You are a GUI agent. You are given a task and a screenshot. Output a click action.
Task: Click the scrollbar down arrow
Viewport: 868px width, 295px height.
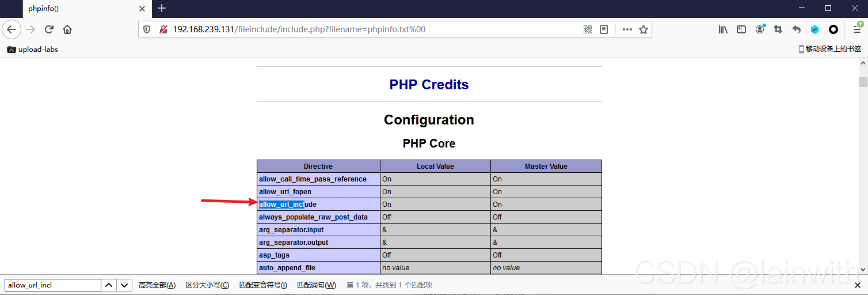[863, 269]
